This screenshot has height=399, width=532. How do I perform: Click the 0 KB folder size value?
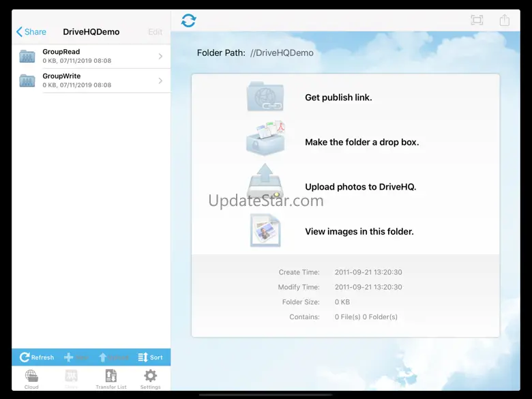pyautogui.click(x=342, y=302)
